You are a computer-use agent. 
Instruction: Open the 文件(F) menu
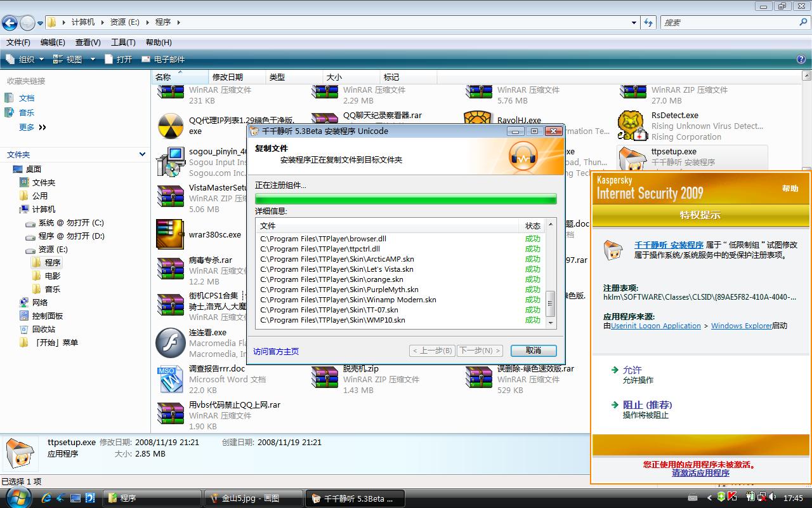pyautogui.click(x=18, y=43)
